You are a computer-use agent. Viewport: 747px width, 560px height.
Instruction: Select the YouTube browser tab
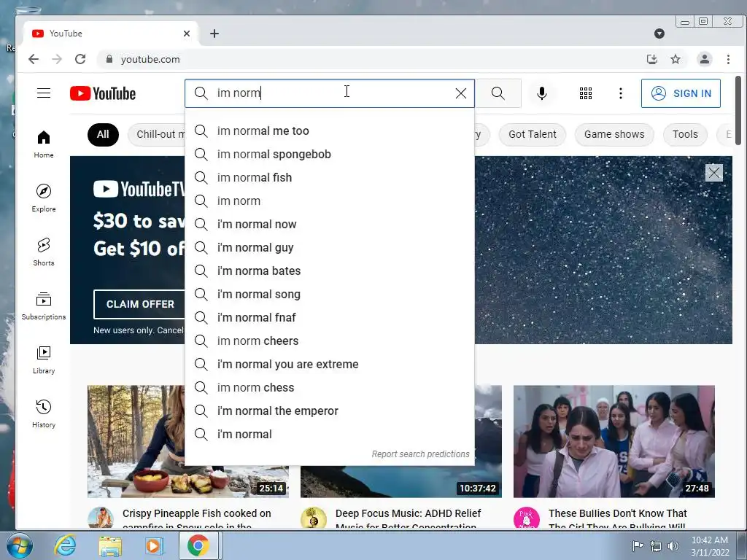[111, 34]
